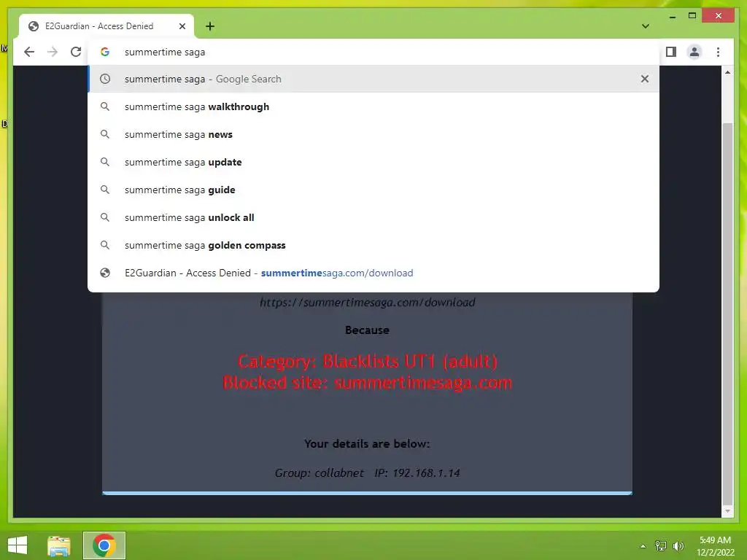
Task: Click the 'IP: 192.168.1.14' text
Action: click(x=417, y=472)
